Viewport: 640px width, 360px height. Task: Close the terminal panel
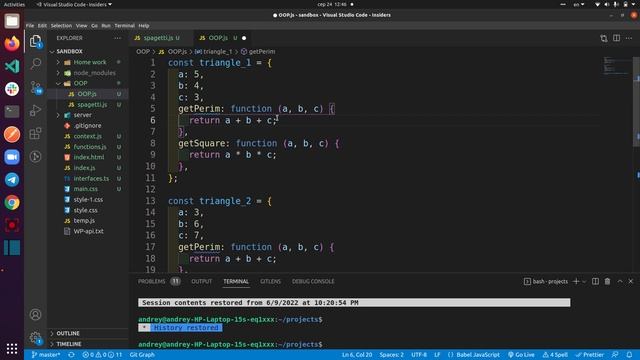click(x=631, y=281)
